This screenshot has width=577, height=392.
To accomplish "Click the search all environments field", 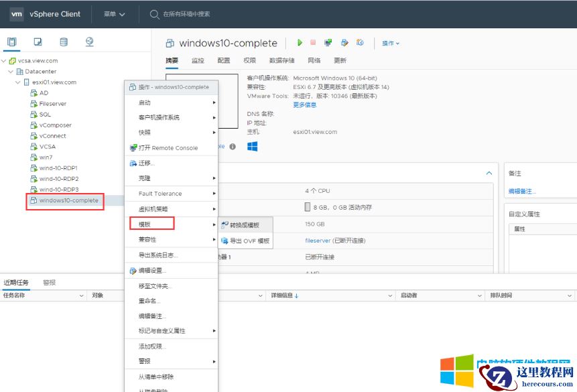I will pyautogui.click(x=186, y=14).
